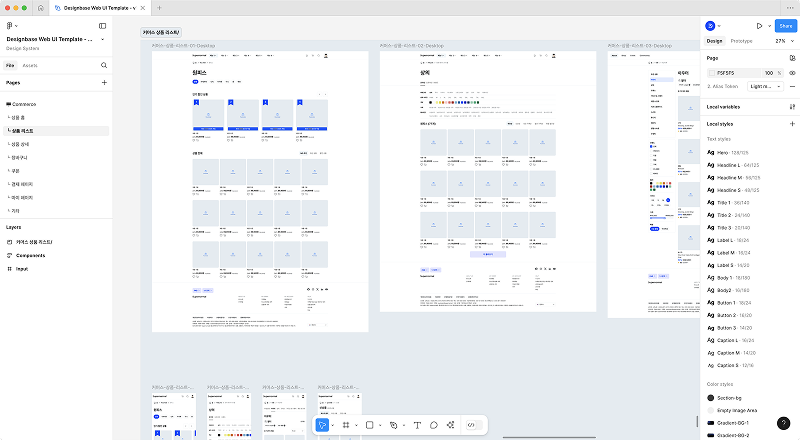Open the present options chevron

click(769, 26)
